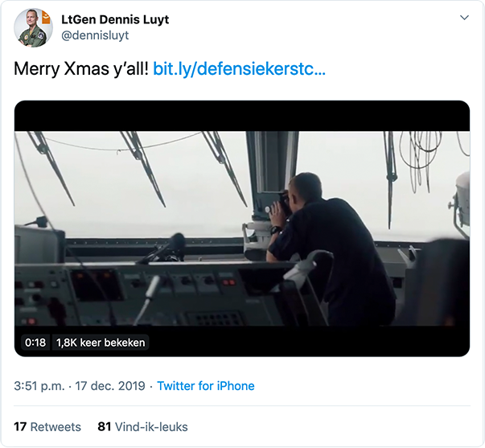Viewport: 485px width, 448px height.
Task: Click the 0:18 video duration badge
Action: coord(35,343)
